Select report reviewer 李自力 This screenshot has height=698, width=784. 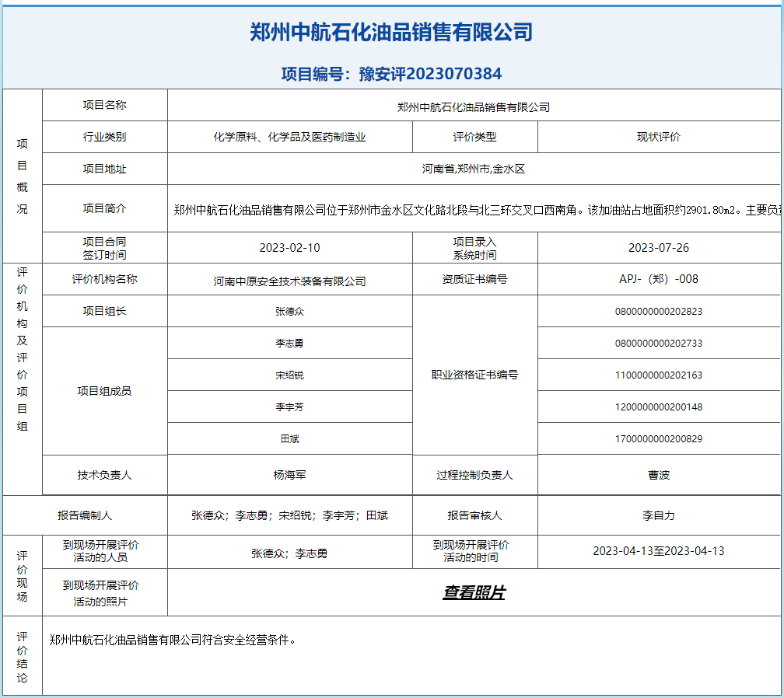click(x=659, y=515)
